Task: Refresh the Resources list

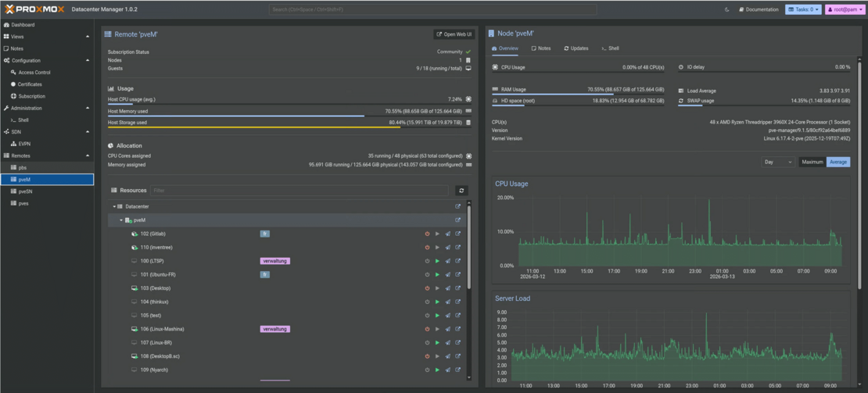Action: click(461, 190)
